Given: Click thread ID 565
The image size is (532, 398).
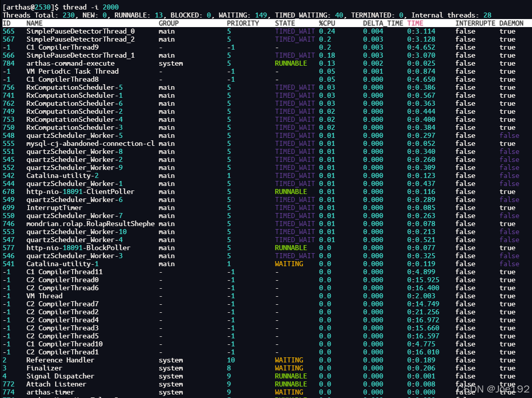Looking at the screenshot, I should click(x=9, y=31).
